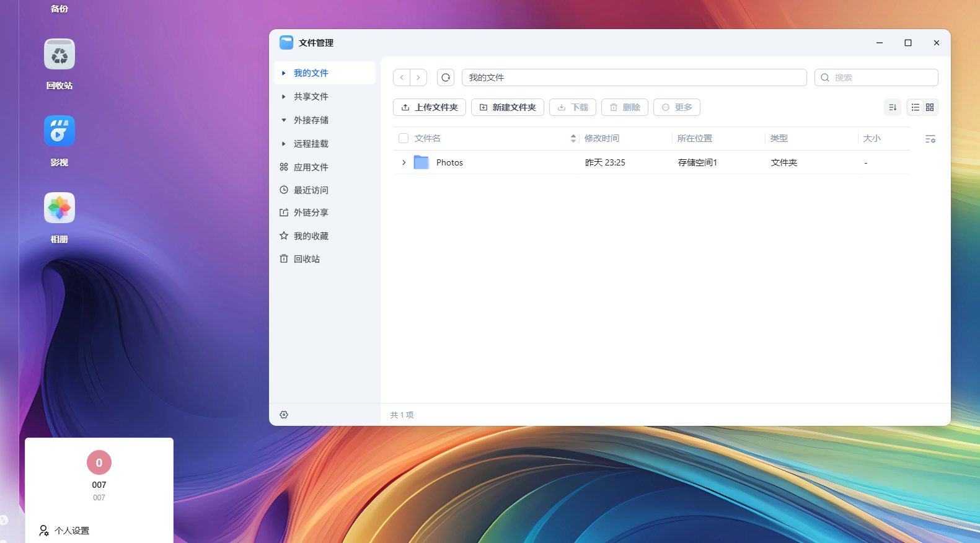Screen dimensions: 980x543
Task: Open the 回收站 desktop icon
Action: coord(60,55)
